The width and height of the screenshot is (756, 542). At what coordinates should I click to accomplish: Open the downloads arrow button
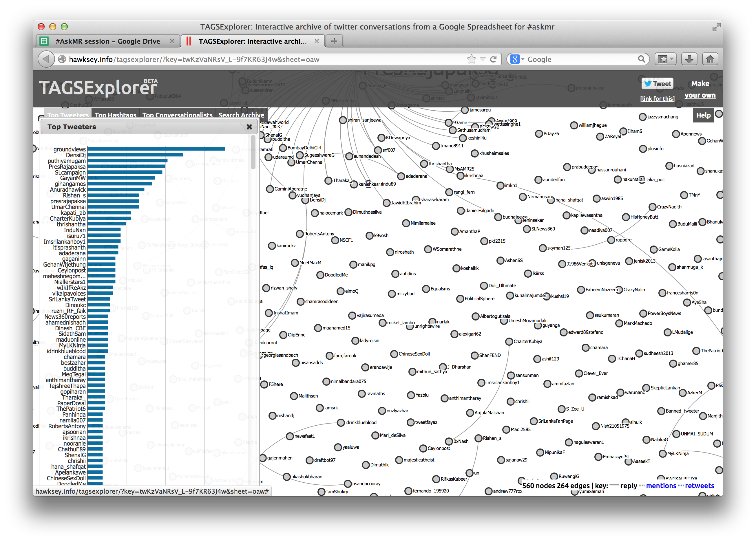[689, 59]
